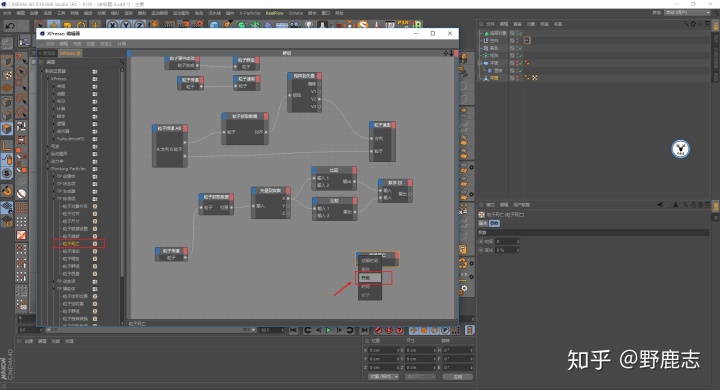Toggle the Parameter P key icon
This screenshot has height=390, width=720.
click(444, 330)
